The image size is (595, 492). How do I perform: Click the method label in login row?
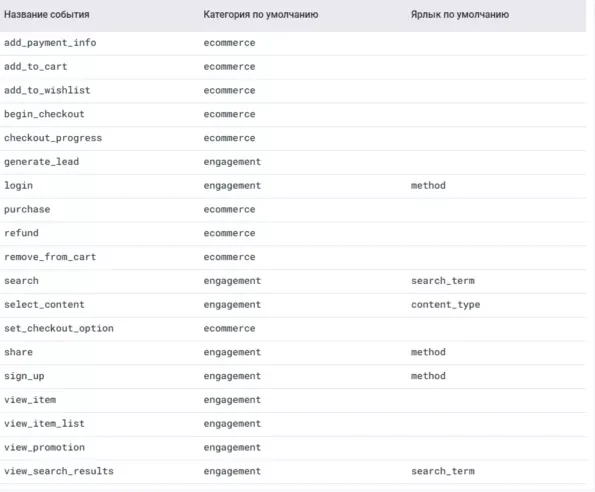(x=428, y=185)
